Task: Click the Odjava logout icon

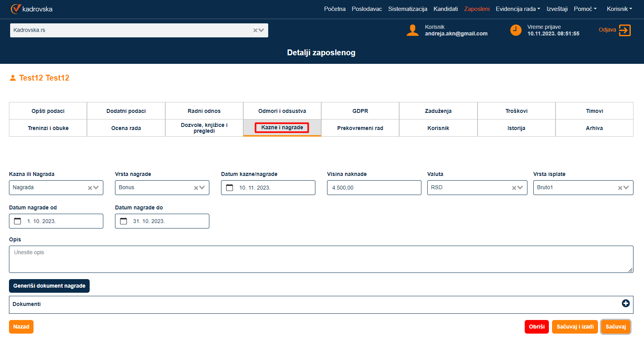Action: pyautogui.click(x=625, y=30)
